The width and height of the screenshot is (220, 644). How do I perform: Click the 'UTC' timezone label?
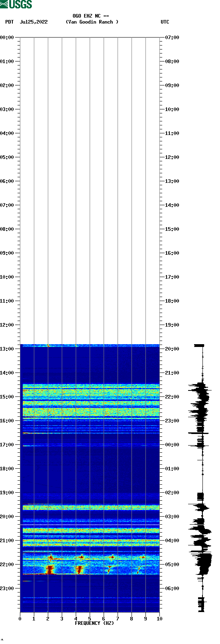pos(165,22)
